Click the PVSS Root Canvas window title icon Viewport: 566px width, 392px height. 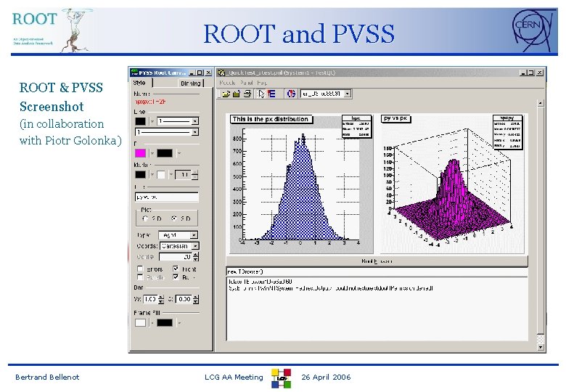[x=134, y=73]
